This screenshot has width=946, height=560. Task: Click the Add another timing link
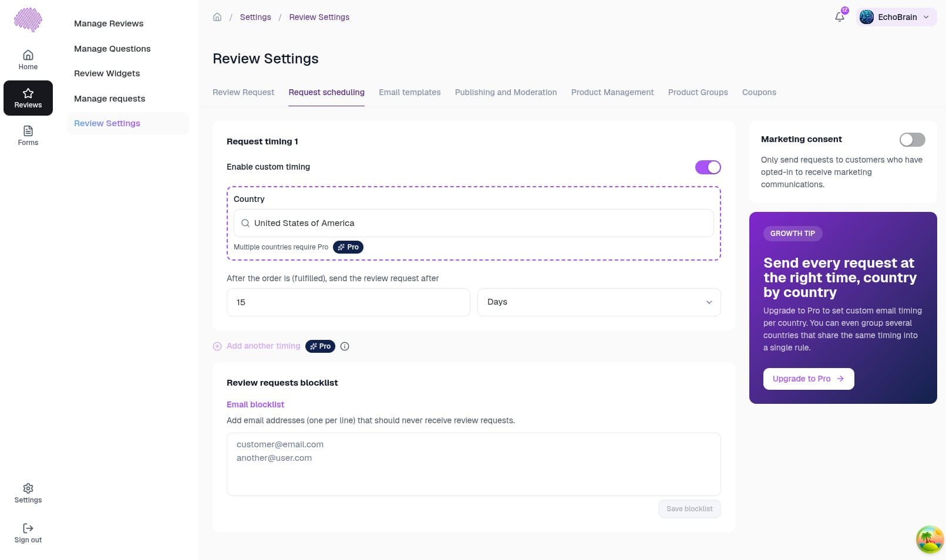coord(263,346)
